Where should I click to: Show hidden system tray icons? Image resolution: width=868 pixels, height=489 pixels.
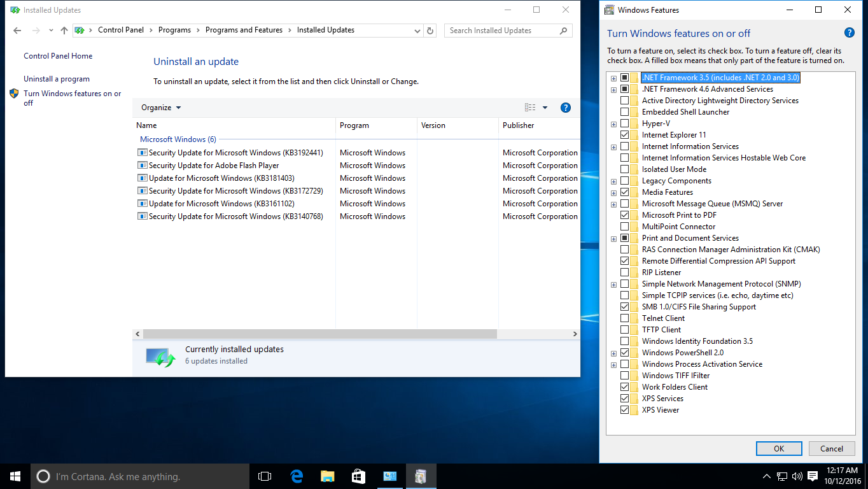tap(766, 476)
